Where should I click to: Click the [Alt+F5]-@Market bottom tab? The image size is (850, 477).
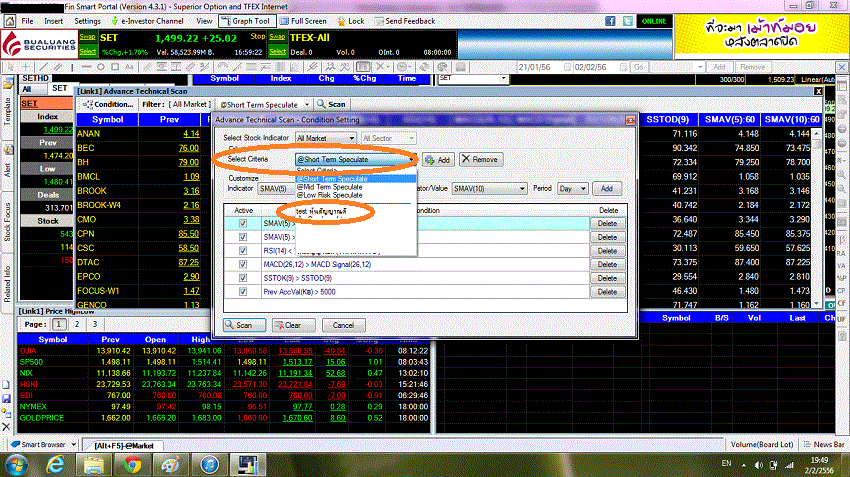pos(124,446)
